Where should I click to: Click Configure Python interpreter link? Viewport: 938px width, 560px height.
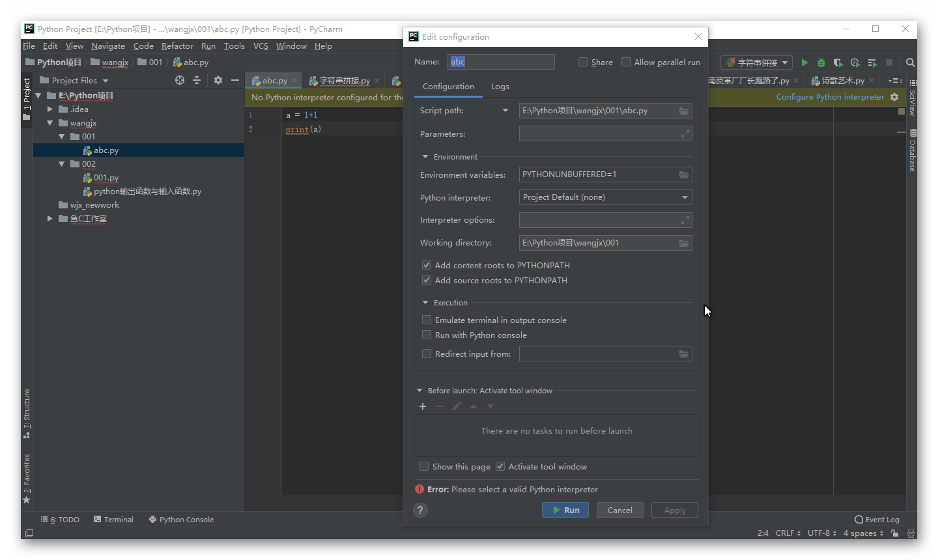coord(830,97)
